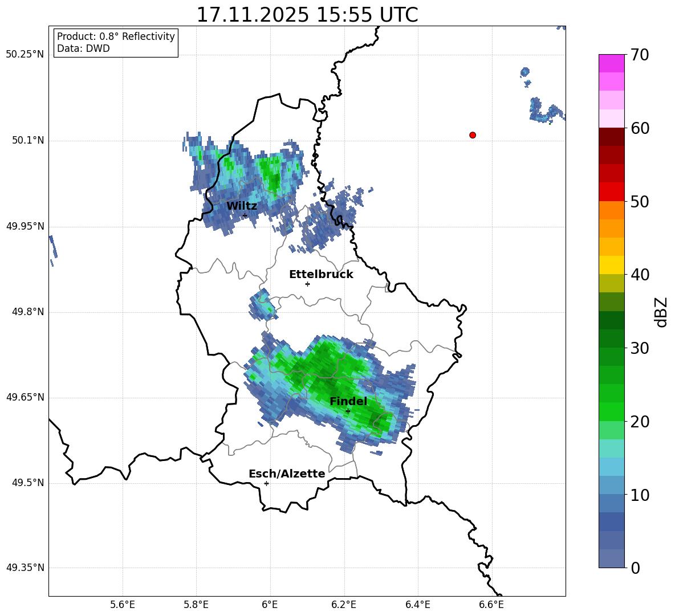Click the bright green colorbar segment at 20
Viewport: 675px width, 616px height.
[611, 412]
